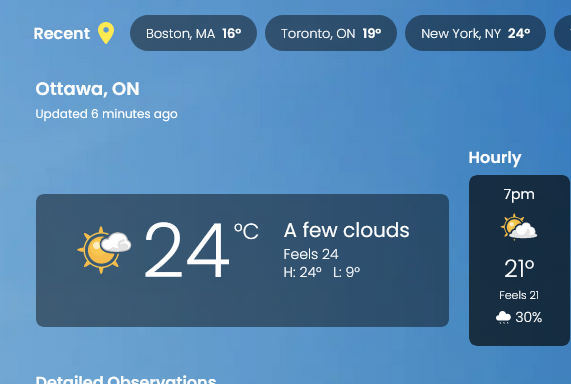This screenshot has height=384, width=571.
Task: Click the Detailed Observations heading
Action: 126,380
